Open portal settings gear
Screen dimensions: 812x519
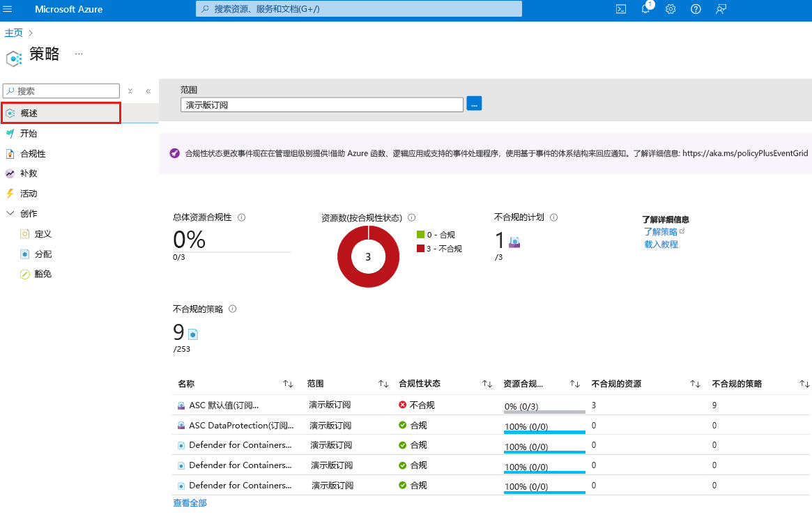(671, 9)
